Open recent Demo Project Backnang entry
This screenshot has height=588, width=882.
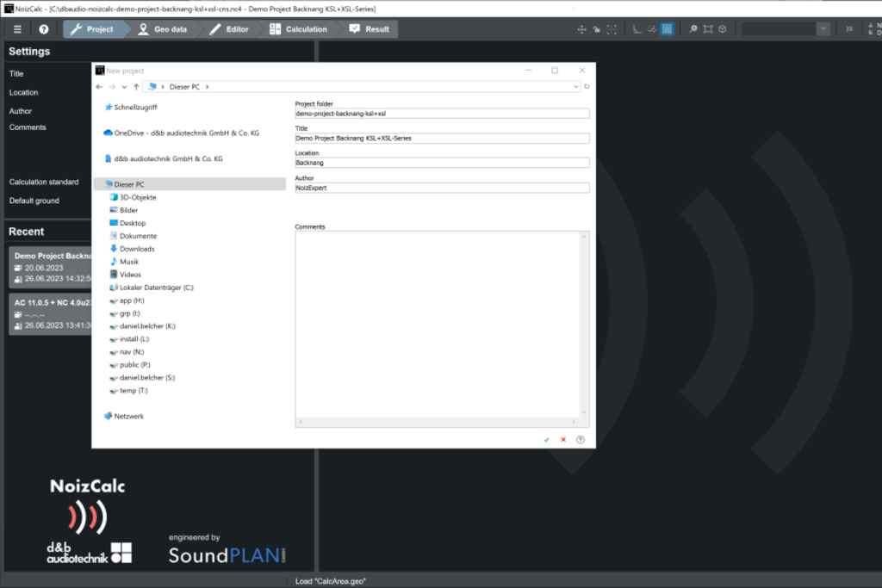50,268
